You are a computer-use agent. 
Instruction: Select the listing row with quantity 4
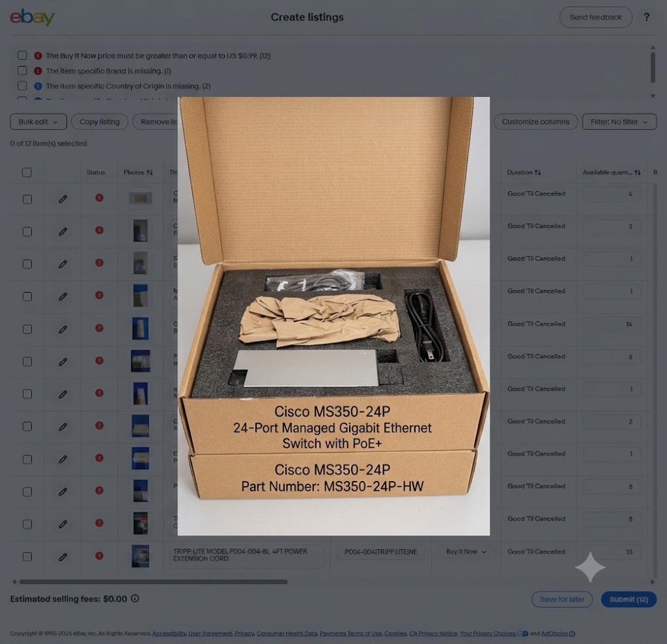tap(27, 199)
